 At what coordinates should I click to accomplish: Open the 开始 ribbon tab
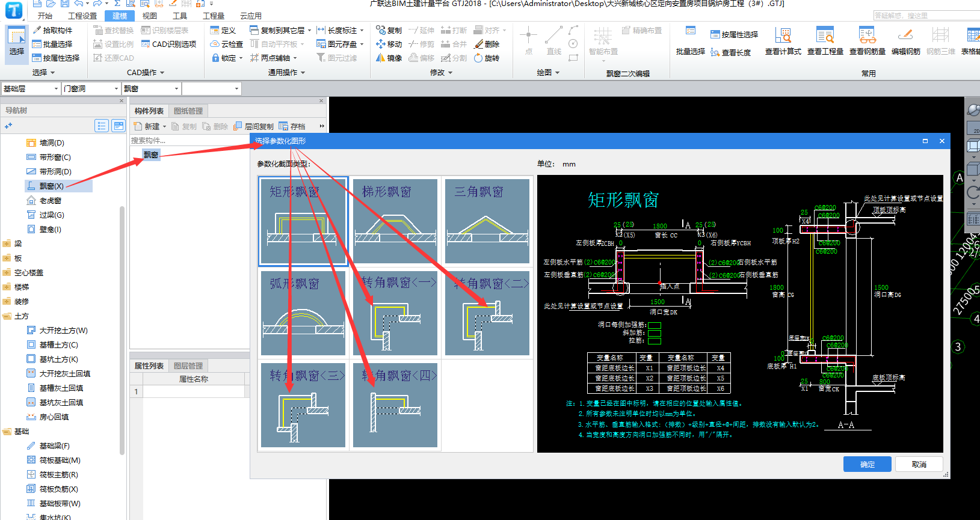45,16
